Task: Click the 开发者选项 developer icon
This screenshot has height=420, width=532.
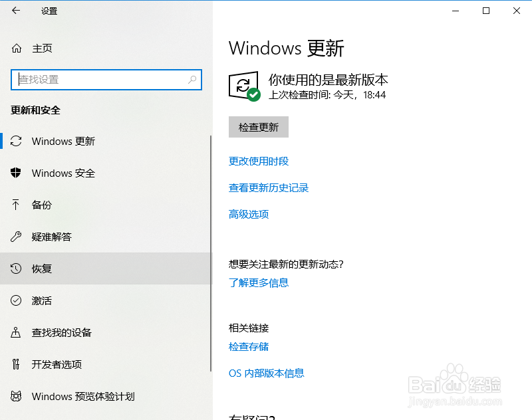Action: (16, 364)
